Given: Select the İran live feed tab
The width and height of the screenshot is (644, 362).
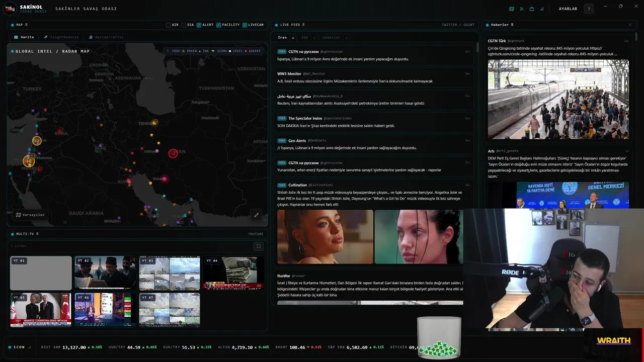Looking at the screenshot, I should coord(282,38).
